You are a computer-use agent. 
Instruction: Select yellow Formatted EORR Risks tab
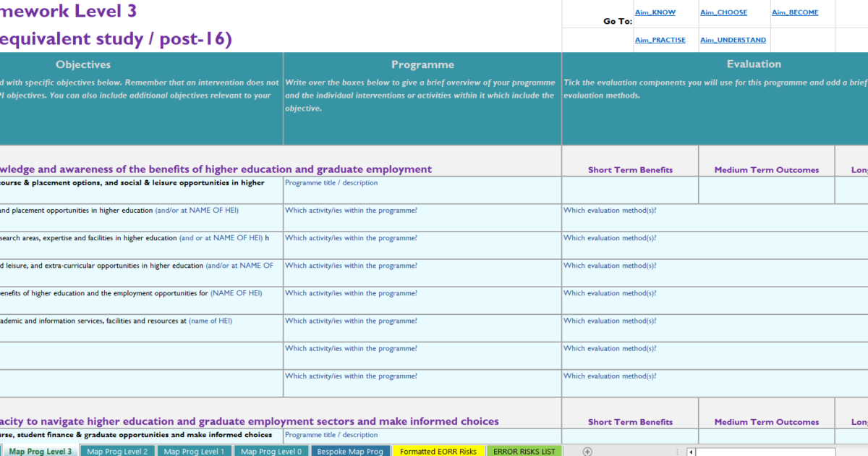(x=438, y=452)
